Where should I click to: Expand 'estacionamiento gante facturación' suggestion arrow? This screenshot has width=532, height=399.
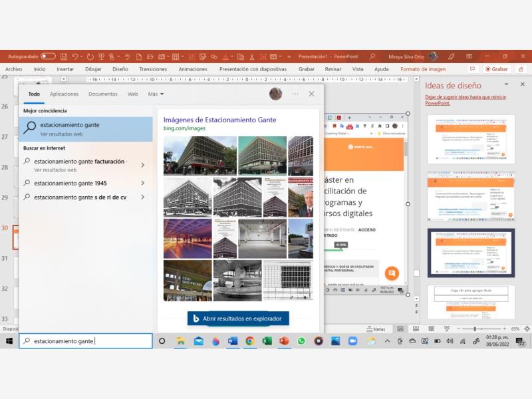[142, 165]
